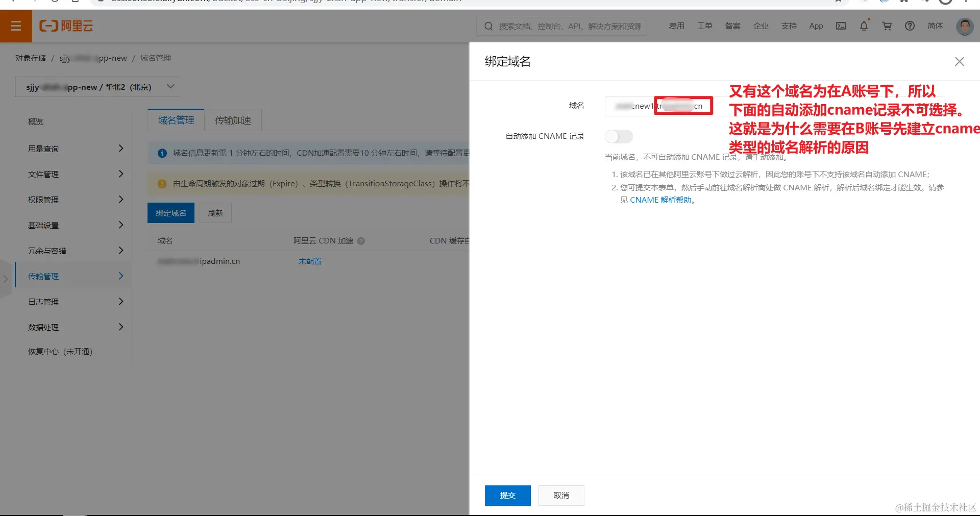
Task: Click the 阿里云 CDN 加速 column header
Action: [323, 241]
